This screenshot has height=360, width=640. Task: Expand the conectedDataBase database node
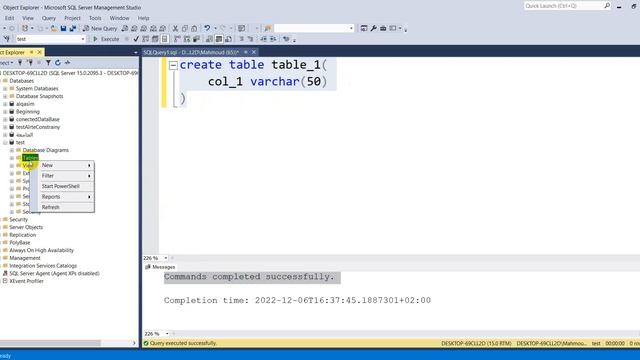pos(5,120)
